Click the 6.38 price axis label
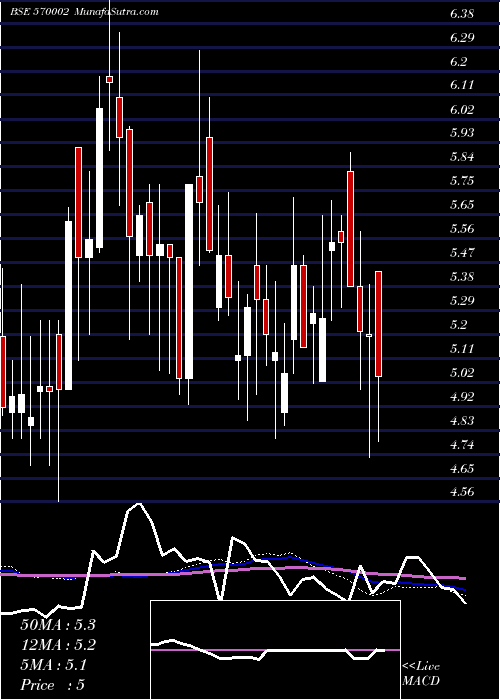Image resolution: width=500 pixels, height=700 pixels. tap(462, 14)
